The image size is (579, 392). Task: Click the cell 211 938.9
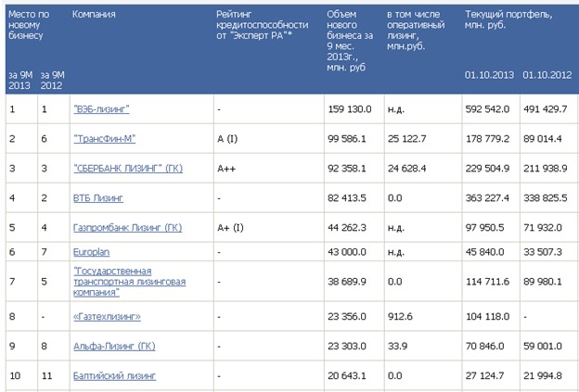546,168
